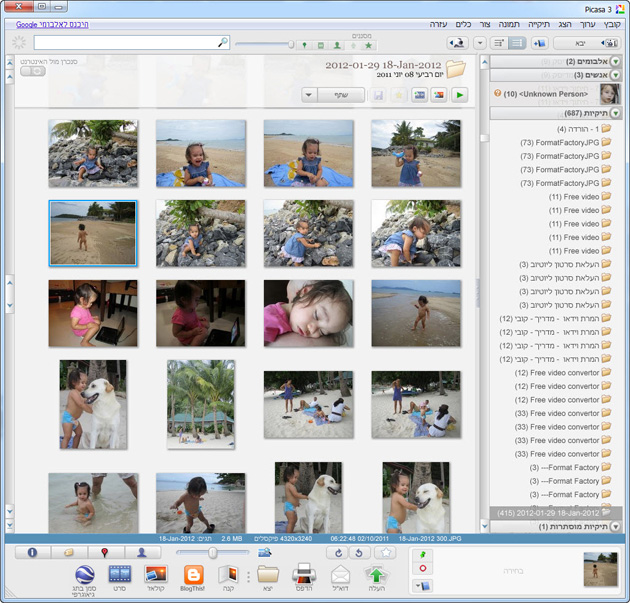The width and height of the screenshot is (630, 603).
Task: Collapse the People (אנשים) section
Action: tap(615, 75)
